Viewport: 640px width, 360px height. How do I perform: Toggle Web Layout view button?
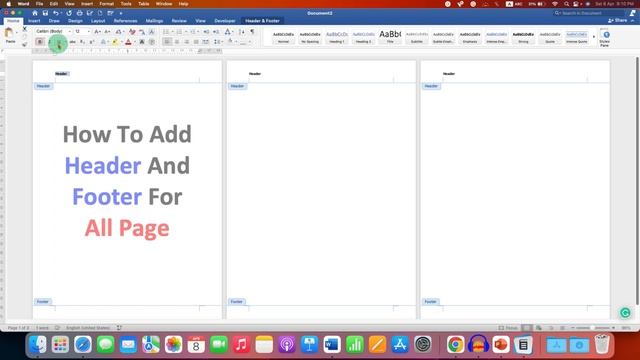pos(539,328)
